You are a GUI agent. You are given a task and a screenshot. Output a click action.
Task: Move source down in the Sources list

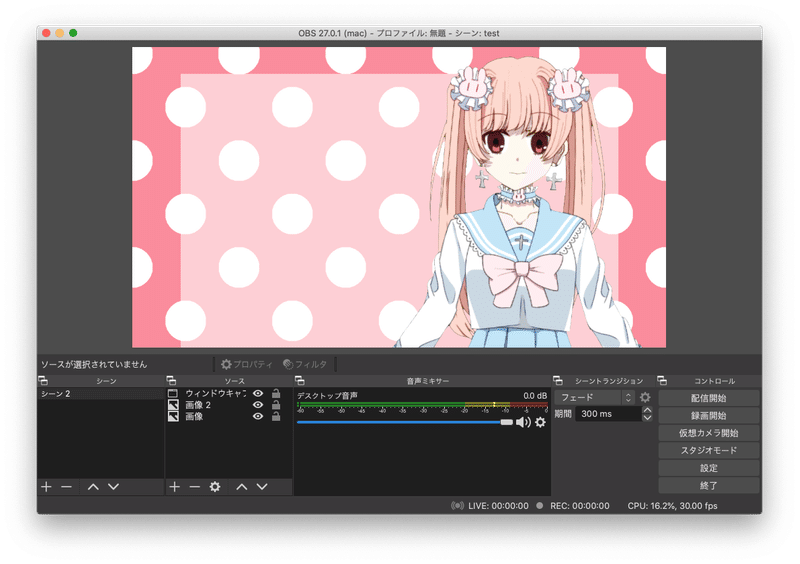[262, 487]
